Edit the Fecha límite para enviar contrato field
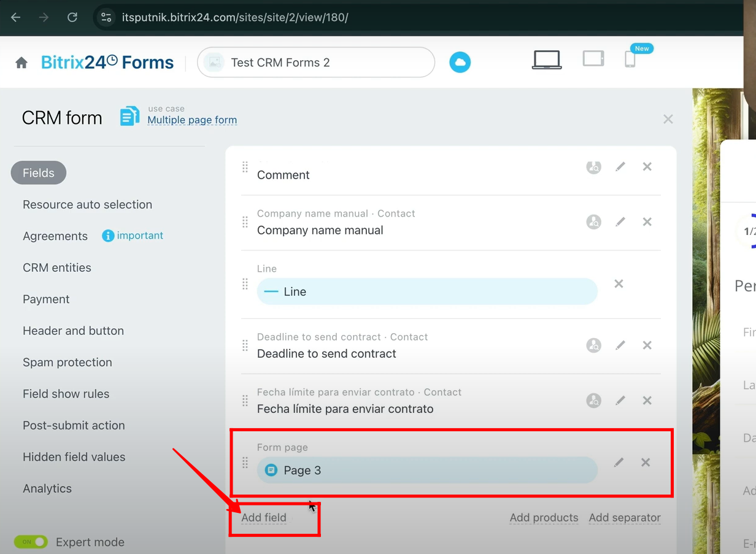756x554 pixels. tap(620, 400)
